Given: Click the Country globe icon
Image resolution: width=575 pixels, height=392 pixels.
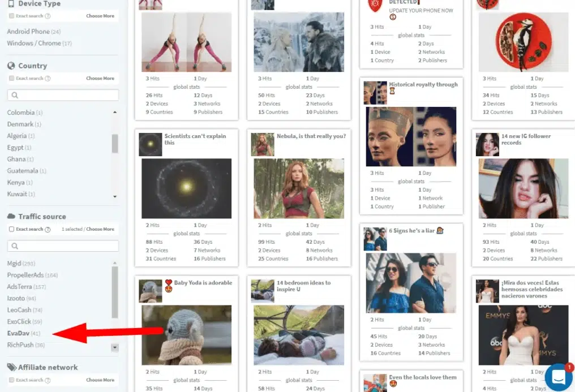Looking at the screenshot, I should pyautogui.click(x=11, y=66).
